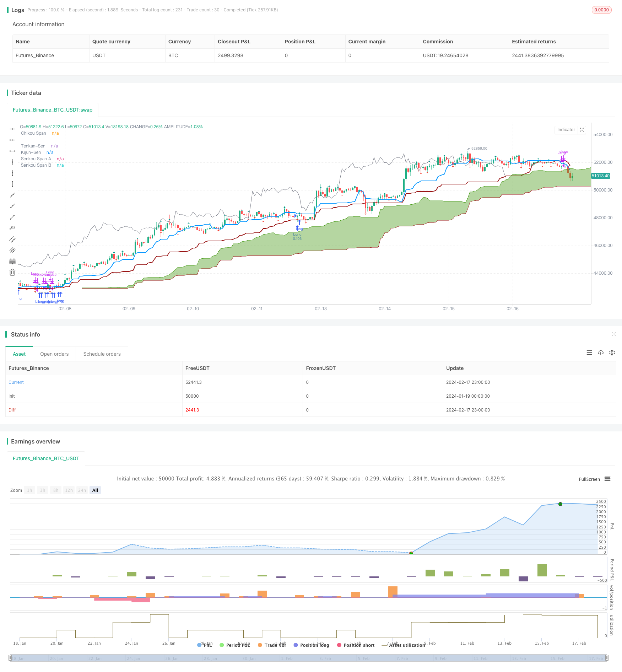Click the navigator range bar at bottom
This screenshot has height=672, width=622.
click(309, 658)
